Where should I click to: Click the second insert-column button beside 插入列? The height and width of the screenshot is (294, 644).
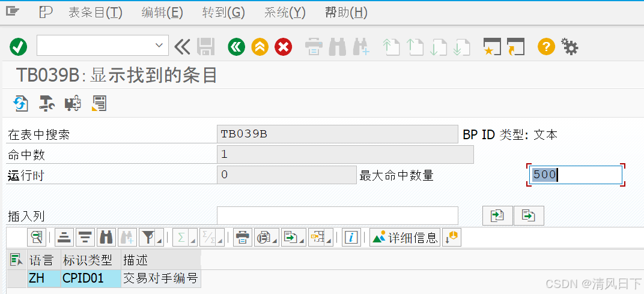[x=529, y=215]
